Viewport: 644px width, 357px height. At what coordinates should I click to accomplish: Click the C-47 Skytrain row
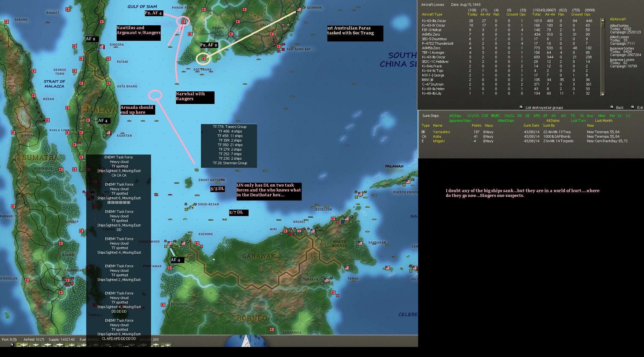(x=507, y=84)
